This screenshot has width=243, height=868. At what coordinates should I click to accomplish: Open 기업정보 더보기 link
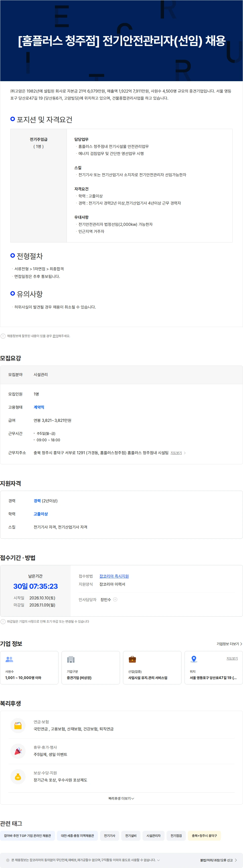tap(229, 644)
